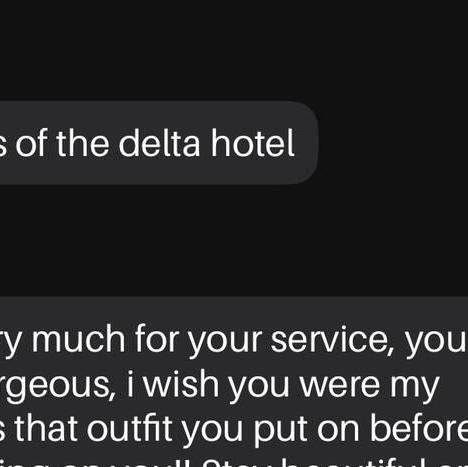The image size is (468, 467).
Task: Click the empty dark area between messages
Action: 233,240
